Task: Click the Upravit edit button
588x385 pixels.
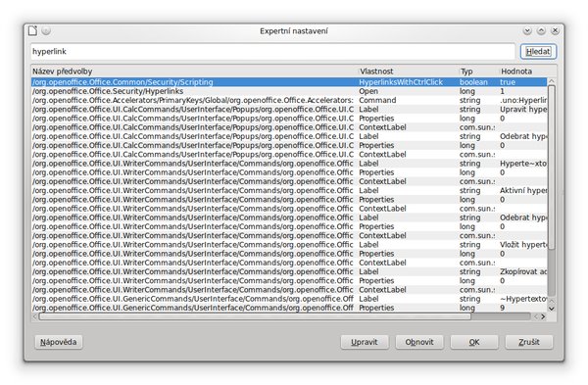Action: coord(365,342)
